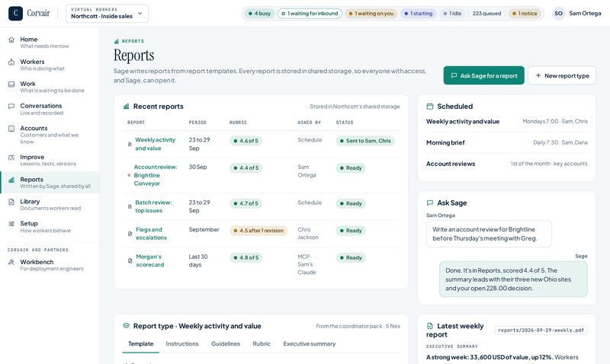Screen dimensions: 610x364
Task: Click Sage's reply bubble about Brightline
Action: [x=513, y=279]
